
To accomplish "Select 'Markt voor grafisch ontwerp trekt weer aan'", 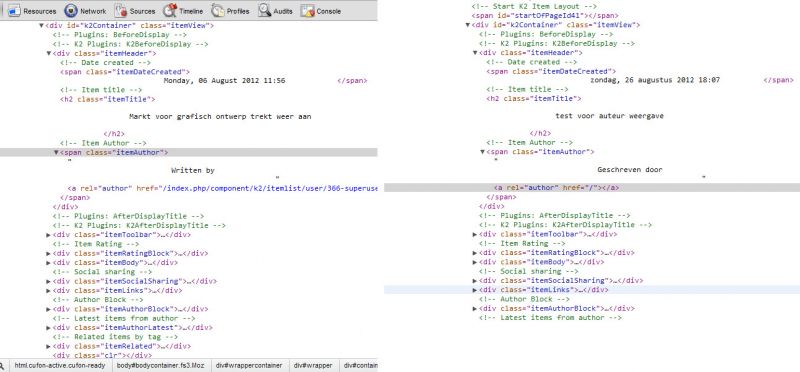I will [220, 116].
